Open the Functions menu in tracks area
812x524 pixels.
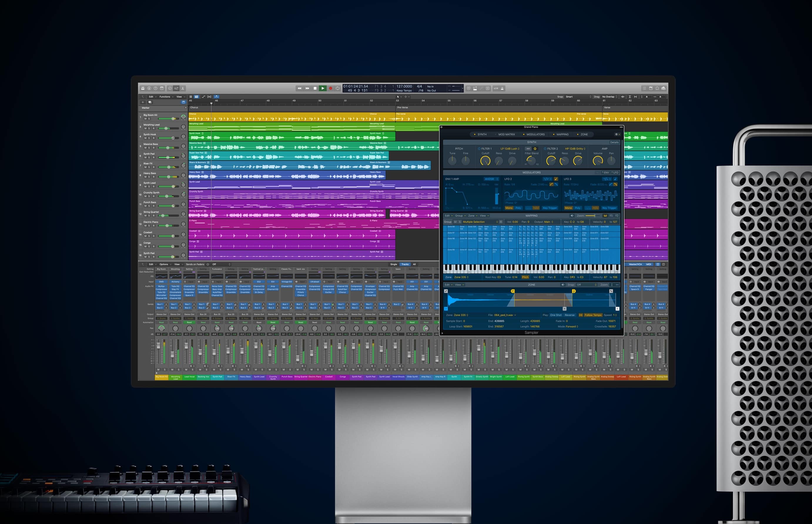166,97
